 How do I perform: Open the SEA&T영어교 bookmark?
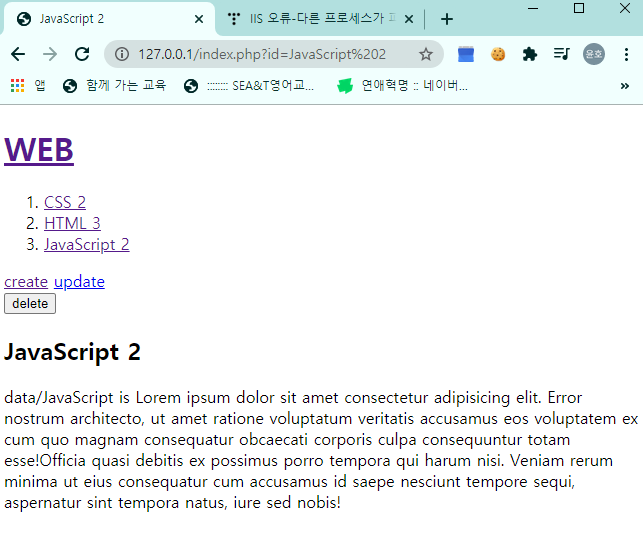(x=249, y=86)
